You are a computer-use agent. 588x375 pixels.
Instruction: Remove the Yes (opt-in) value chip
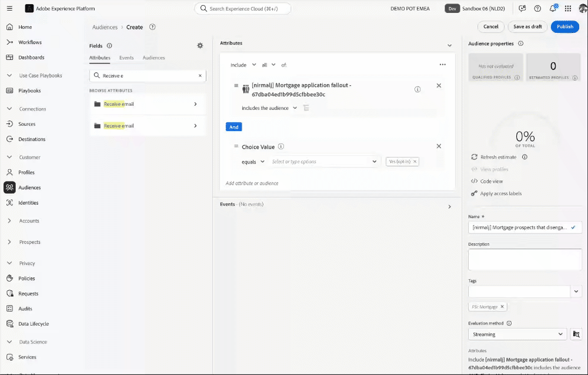(x=415, y=162)
